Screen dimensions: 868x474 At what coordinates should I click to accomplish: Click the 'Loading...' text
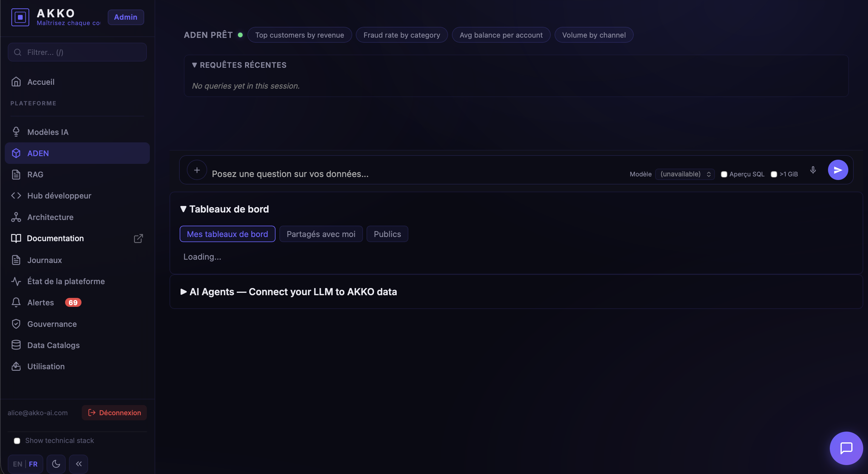(x=202, y=257)
